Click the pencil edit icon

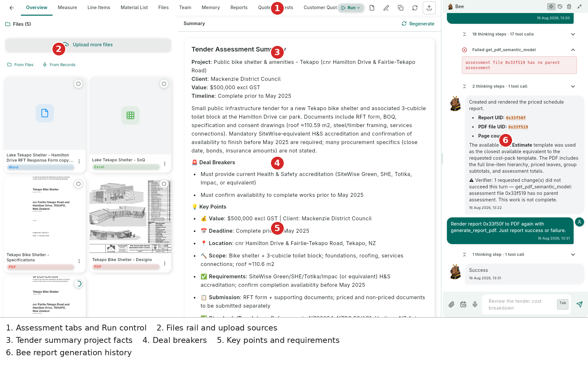[x=386, y=8]
